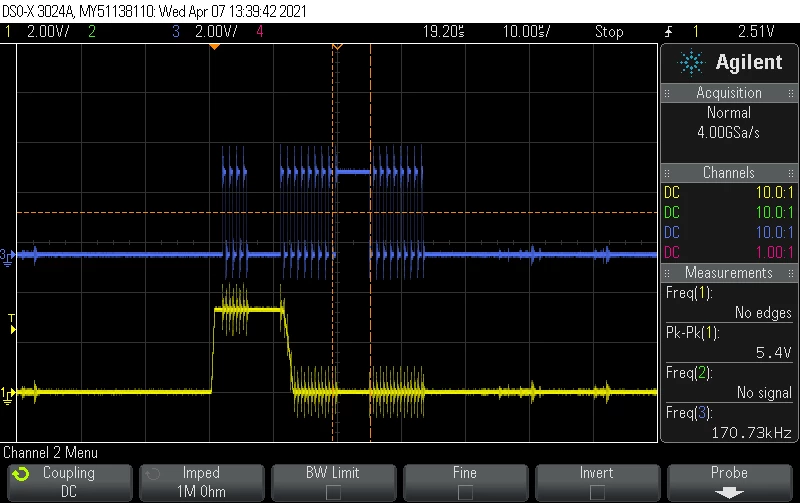The width and height of the screenshot is (800, 503).
Task: Click the Agilent starburst logo
Action: [691, 63]
